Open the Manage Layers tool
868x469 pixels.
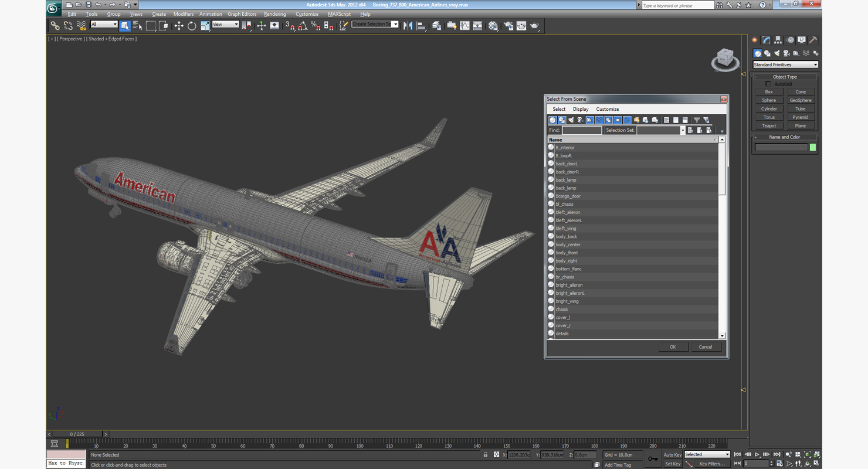coord(436,25)
